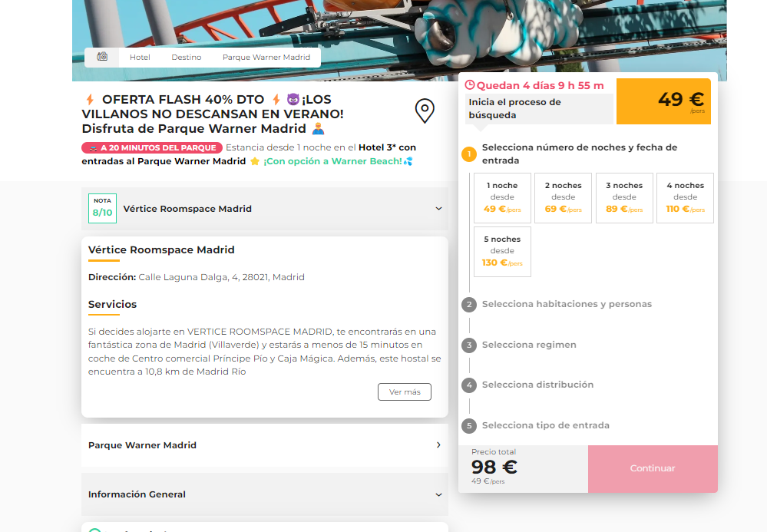Switch to the Destino tab

(x=187, y=58)
